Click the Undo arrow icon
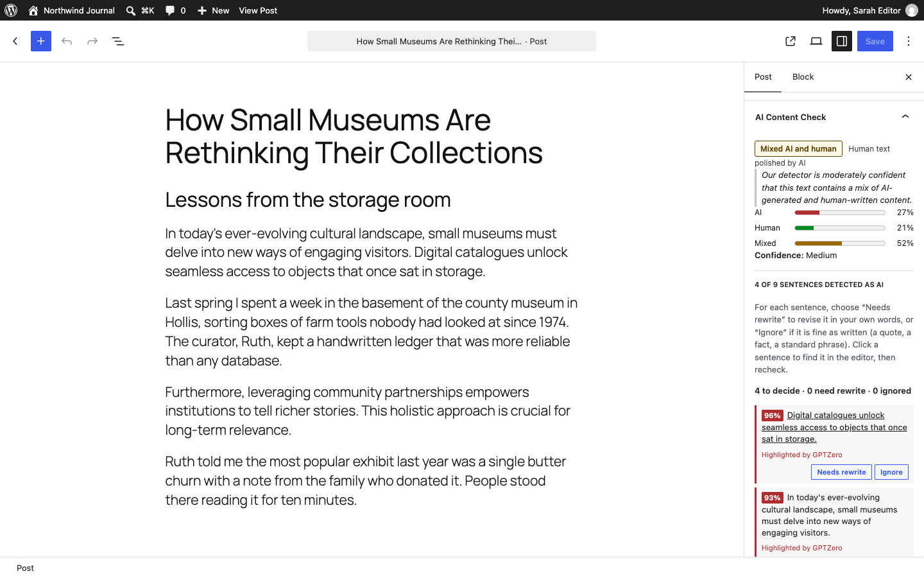The image size is (924, 578). 67,41
